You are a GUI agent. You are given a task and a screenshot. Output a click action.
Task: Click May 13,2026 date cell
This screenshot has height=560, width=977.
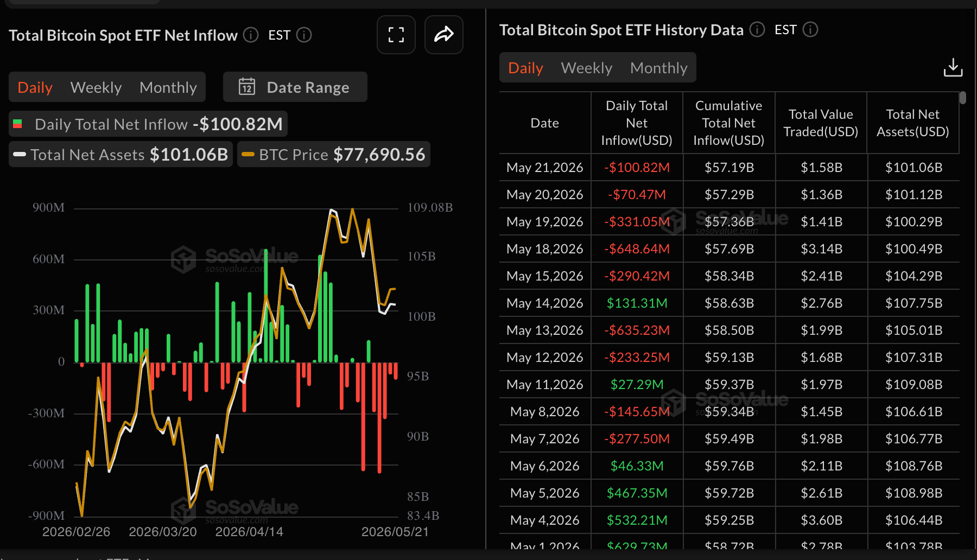coord(545,330)
